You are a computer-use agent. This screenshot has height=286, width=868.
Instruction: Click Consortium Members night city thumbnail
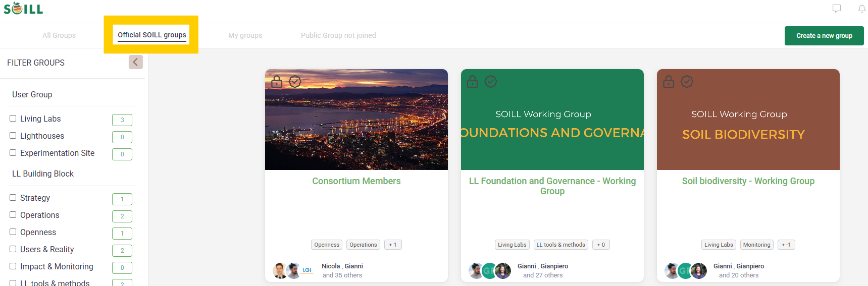coord(356,120)
